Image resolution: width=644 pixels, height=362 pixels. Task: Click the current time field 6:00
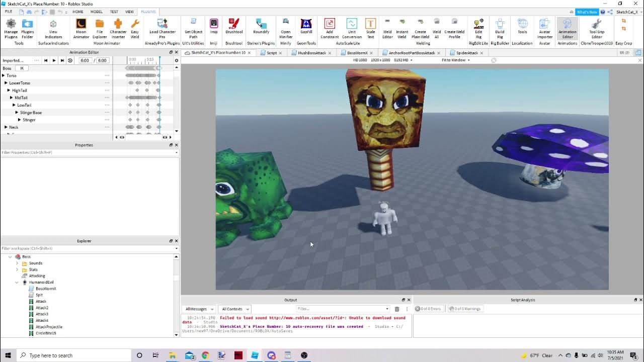coord(85,60)
